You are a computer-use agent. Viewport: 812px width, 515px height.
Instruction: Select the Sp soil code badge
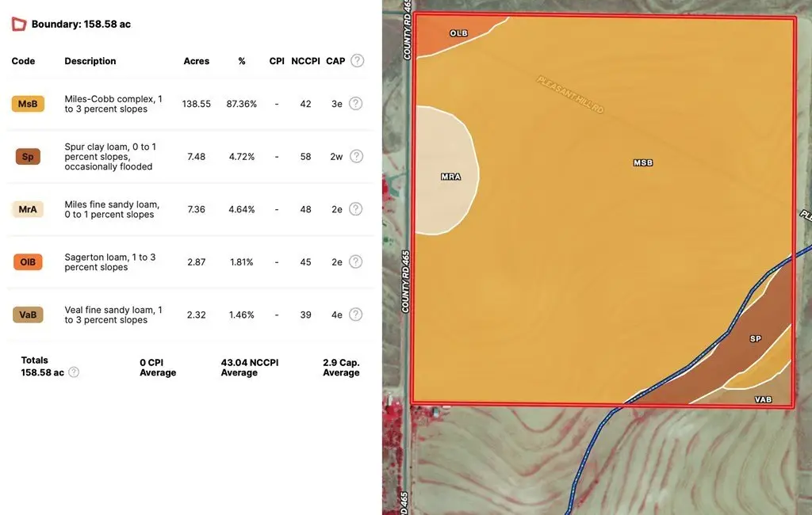(x=28, y=157)
